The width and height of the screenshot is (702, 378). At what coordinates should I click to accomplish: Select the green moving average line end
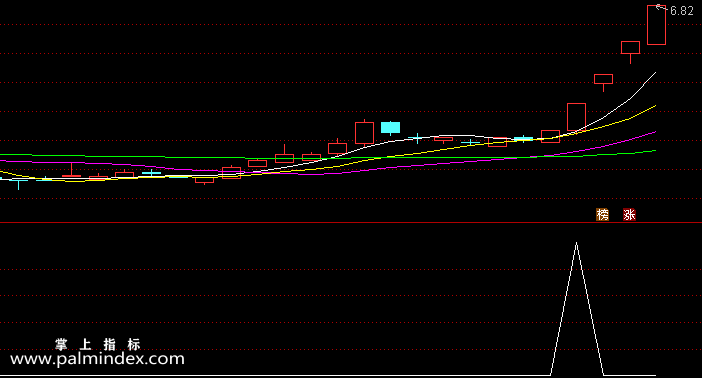(655, 151)
